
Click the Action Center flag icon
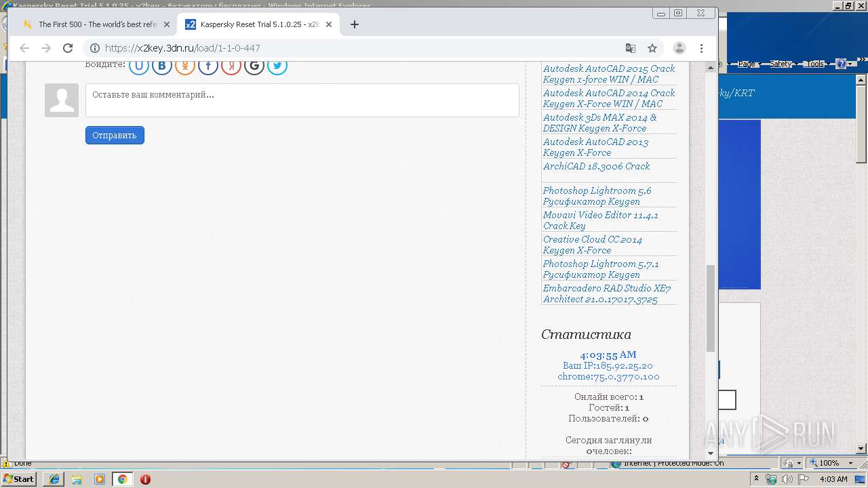tap(804, 479)
